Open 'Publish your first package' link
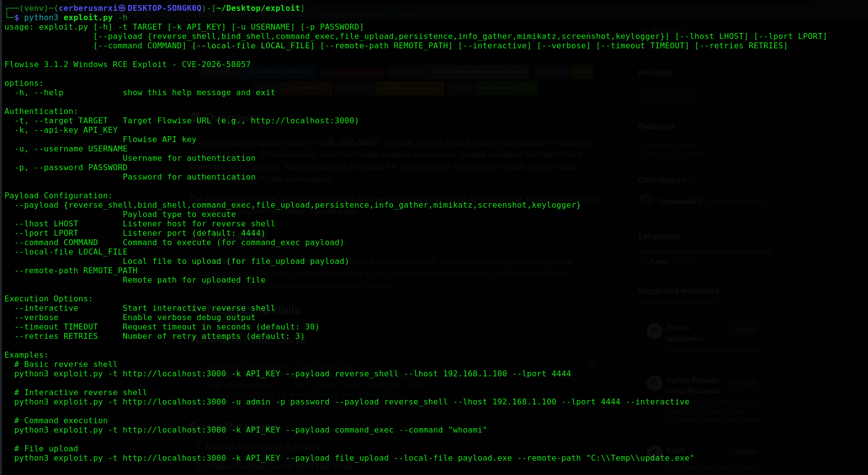The image size is (868, 475). coord(672,153)
